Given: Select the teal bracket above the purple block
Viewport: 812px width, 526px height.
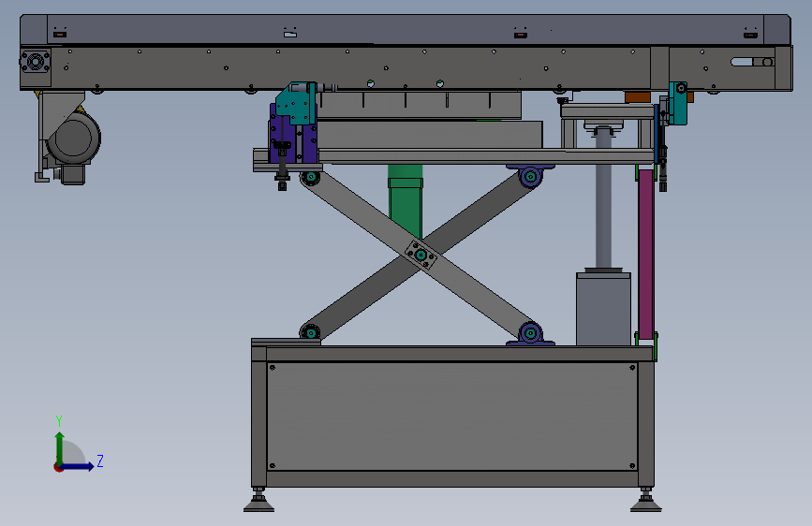Looking at the screenshot, I should point(296,103).
